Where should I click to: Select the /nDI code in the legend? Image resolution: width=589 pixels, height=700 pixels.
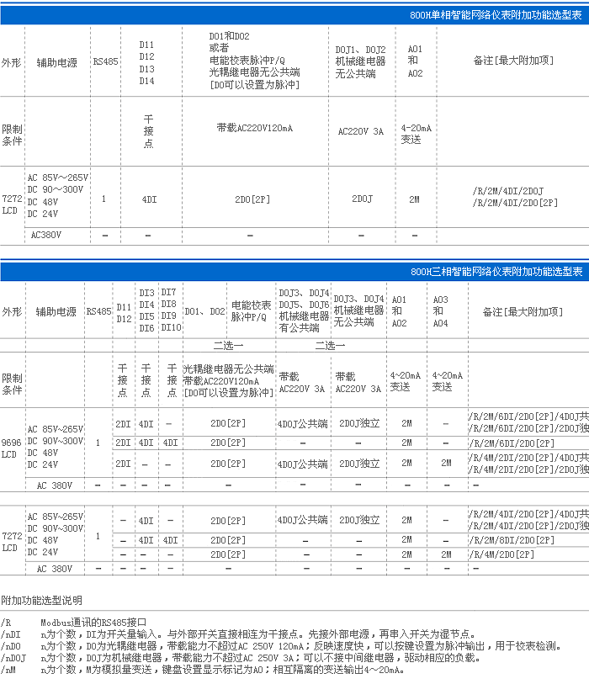coord(12,634)
